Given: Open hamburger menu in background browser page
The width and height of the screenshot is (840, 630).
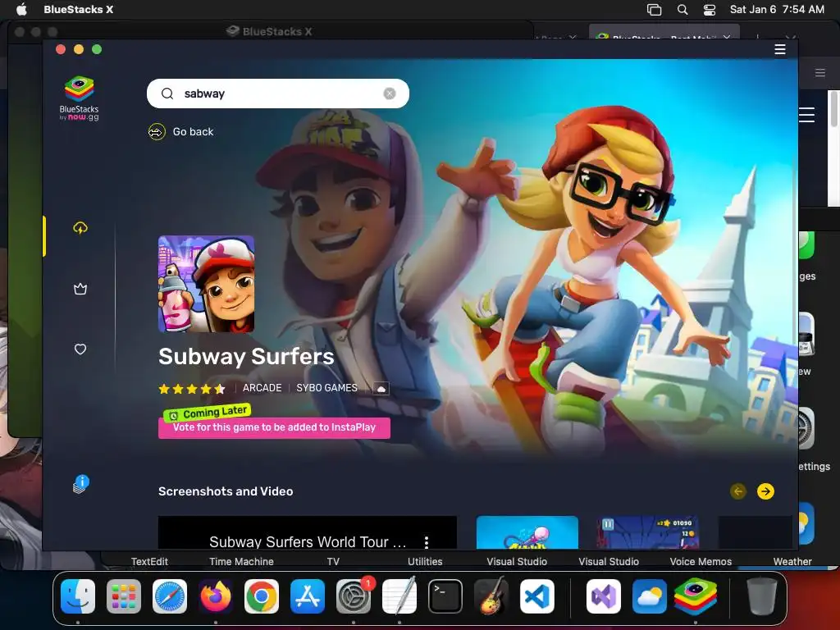Looking at the screenshot, I should (807, 115).
